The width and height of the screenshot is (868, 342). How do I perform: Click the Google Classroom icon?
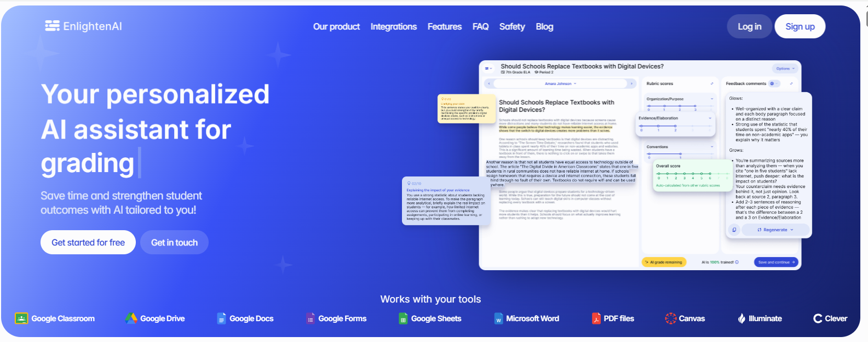21,318
